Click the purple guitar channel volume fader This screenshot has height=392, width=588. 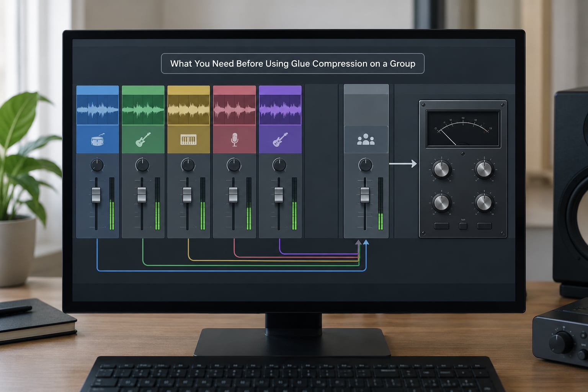[279, 195]
